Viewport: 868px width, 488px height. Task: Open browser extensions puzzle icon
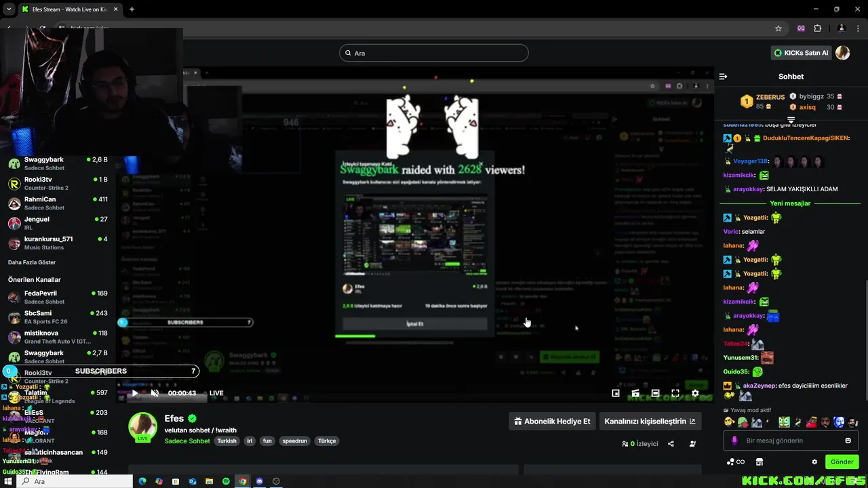click(x=817, y=28)
